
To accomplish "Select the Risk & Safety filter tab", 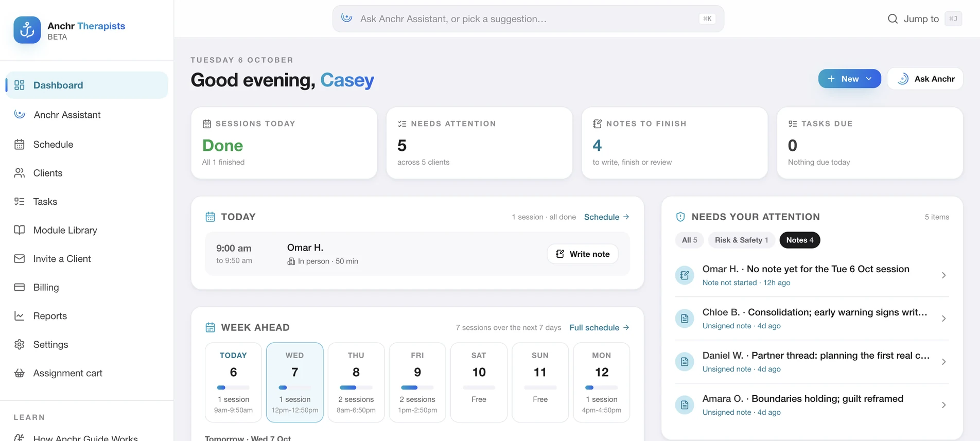I will 741,240.
